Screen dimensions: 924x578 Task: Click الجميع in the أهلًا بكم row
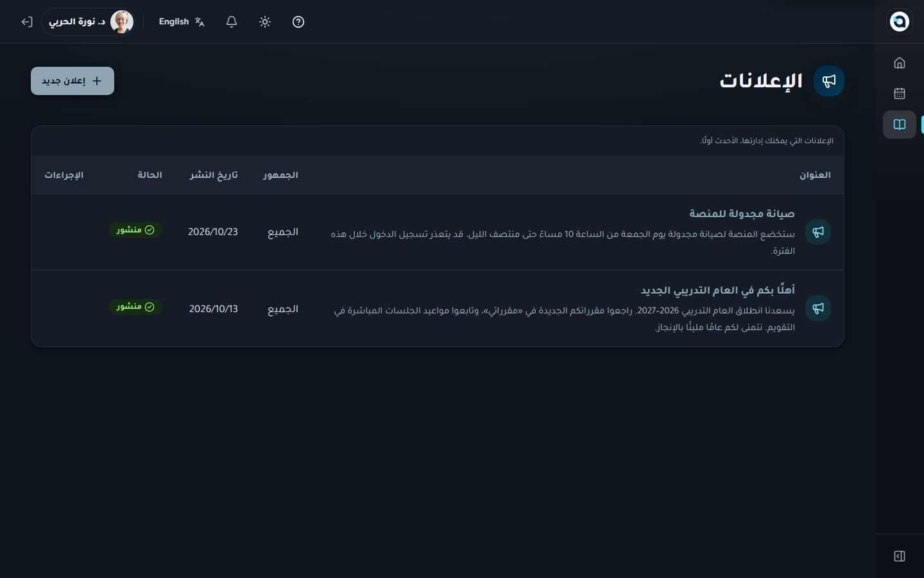(x=283, y=309)
